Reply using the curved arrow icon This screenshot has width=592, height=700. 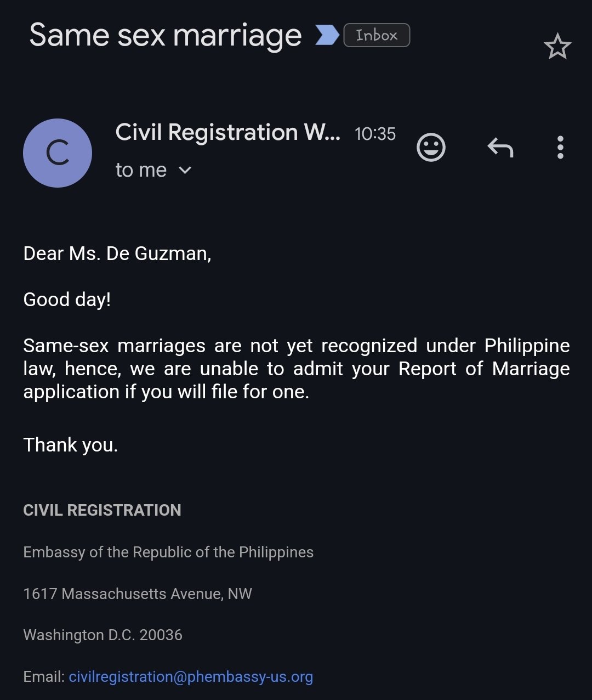(500, 148)
